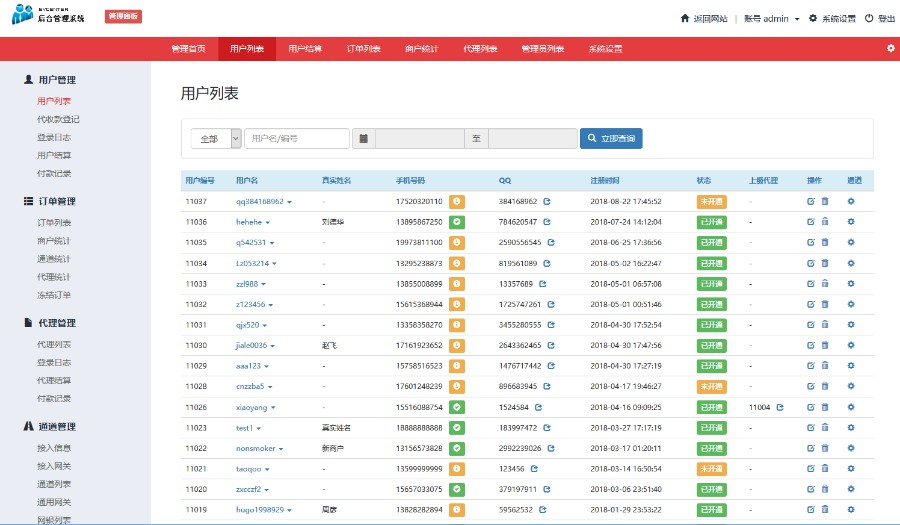This screenshot has height=525, width=900.
Task: Open channel gear for user q542531
Action: (x=851, y=242)
